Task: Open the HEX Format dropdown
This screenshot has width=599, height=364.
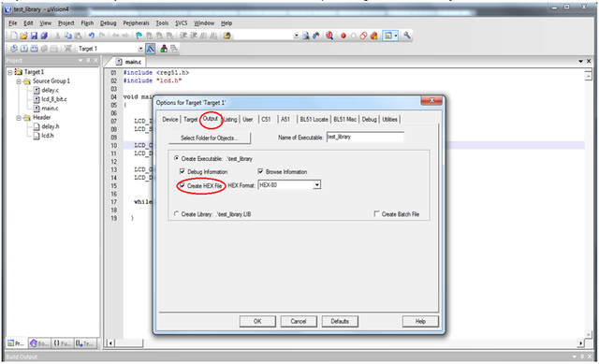Action: [316, 185]
